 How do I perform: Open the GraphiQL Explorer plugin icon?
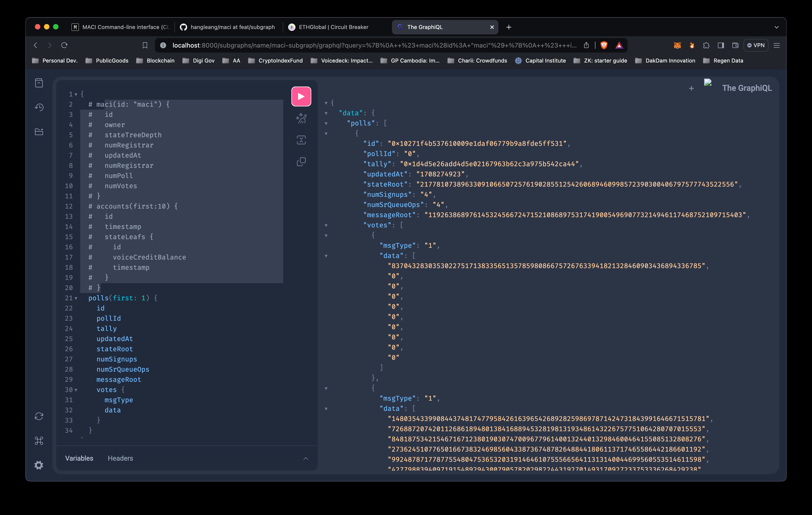[39, 132]
